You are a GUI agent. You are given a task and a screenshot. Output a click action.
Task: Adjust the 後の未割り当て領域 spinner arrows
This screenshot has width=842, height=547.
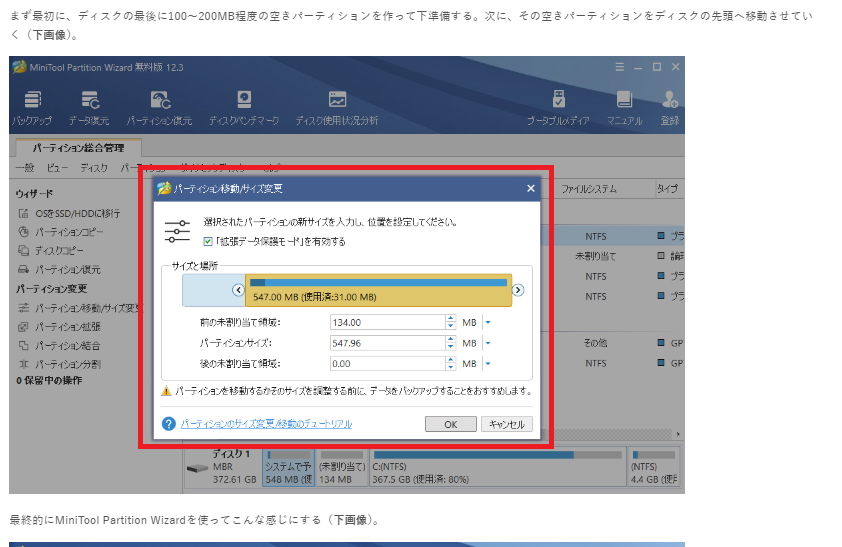(451, 364)
